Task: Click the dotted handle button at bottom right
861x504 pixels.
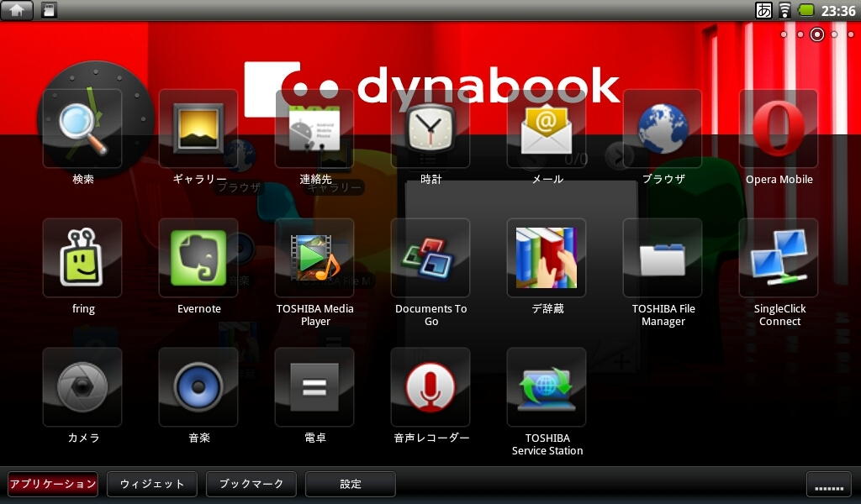Action: (x=829, y=484)
